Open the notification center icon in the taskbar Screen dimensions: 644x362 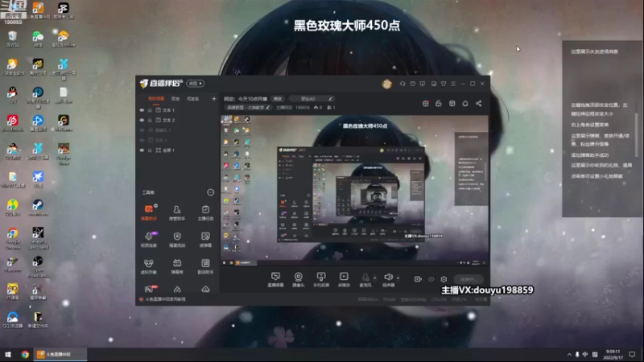click(632, 354)
